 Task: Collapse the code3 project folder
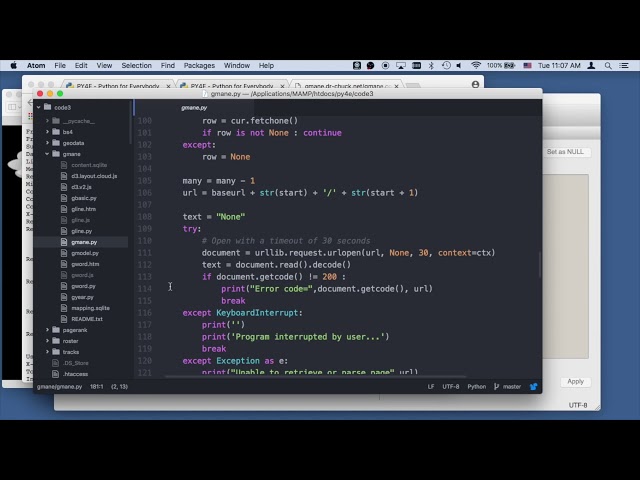pyautogui.click(x=39, y=107)
